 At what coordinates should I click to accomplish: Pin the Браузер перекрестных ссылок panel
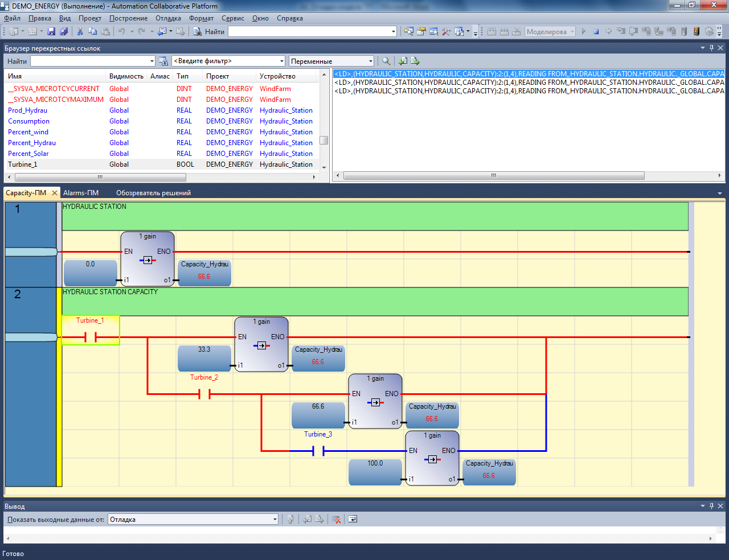coord(711,48)
